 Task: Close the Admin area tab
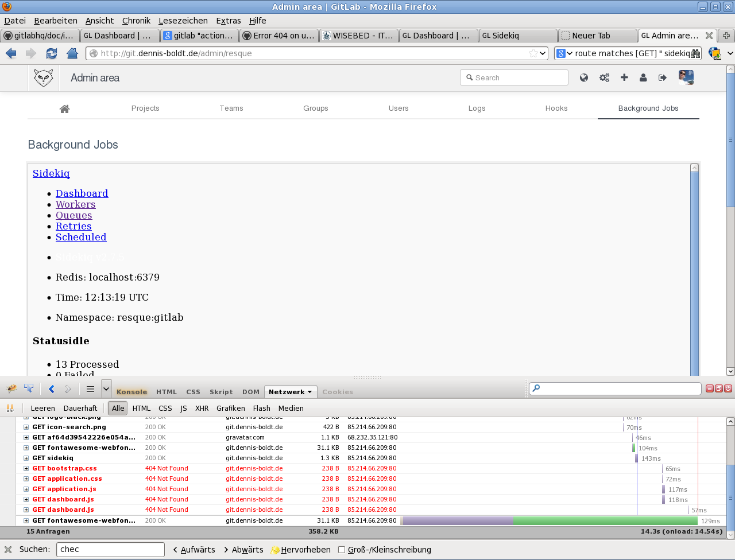[x=710, y=36]
